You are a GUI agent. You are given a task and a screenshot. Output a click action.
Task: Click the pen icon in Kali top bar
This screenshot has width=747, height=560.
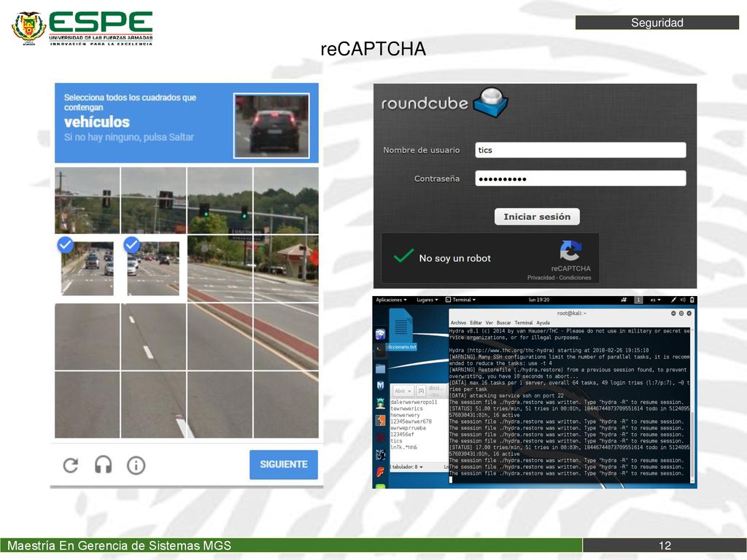[673, 300]
